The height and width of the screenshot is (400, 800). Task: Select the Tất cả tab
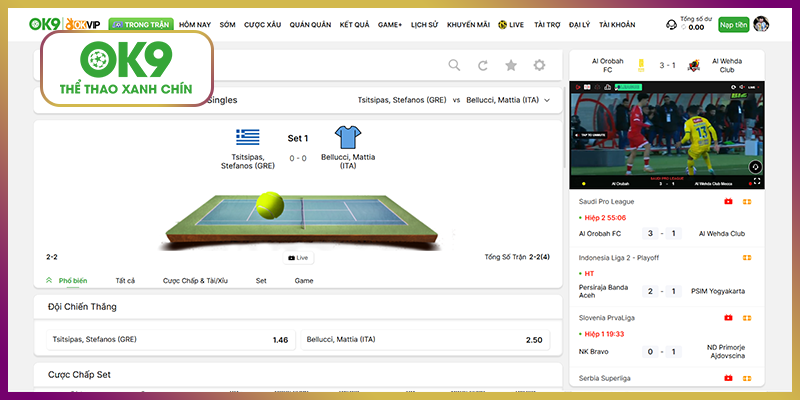coord(125,281)
